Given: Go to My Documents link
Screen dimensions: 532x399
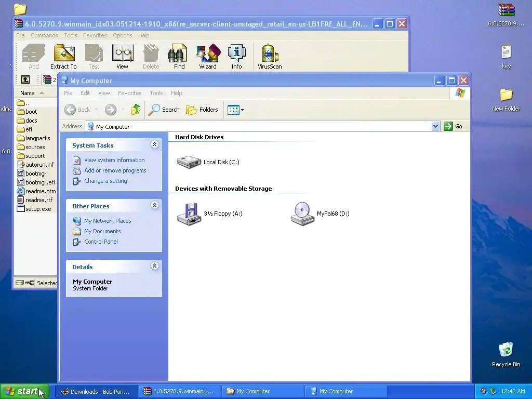Looking at the screenshot, I should (102, 231).
